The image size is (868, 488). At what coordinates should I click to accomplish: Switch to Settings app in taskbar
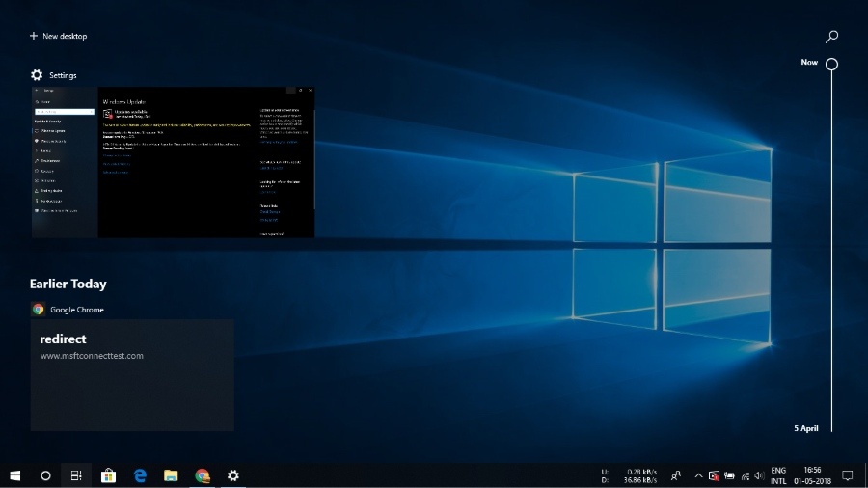pyautogui.click(x=232, y=475)
